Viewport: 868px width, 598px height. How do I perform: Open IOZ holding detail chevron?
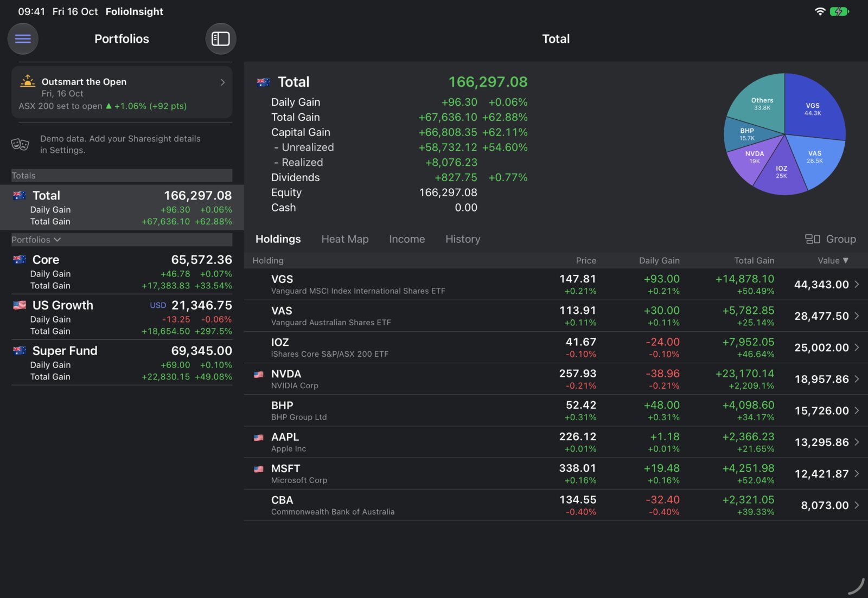click(857, 347)
